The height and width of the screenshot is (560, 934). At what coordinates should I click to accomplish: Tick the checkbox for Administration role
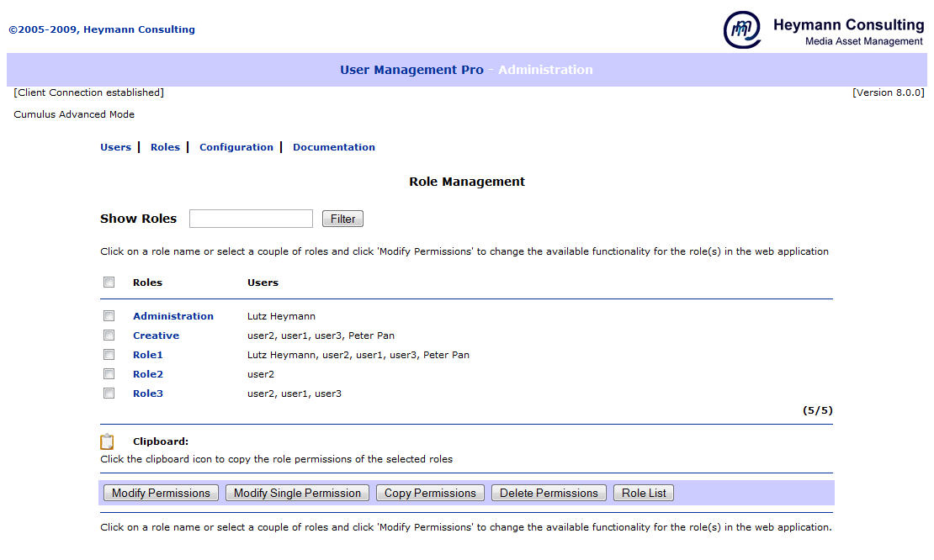(x=109, y=315)
